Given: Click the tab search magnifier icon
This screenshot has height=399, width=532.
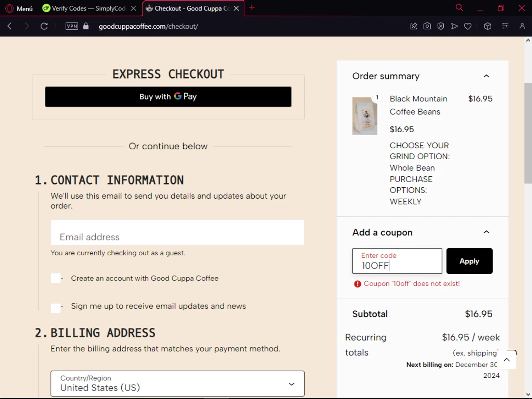Looking at the screenshot, I should click(x=459, y=7).
